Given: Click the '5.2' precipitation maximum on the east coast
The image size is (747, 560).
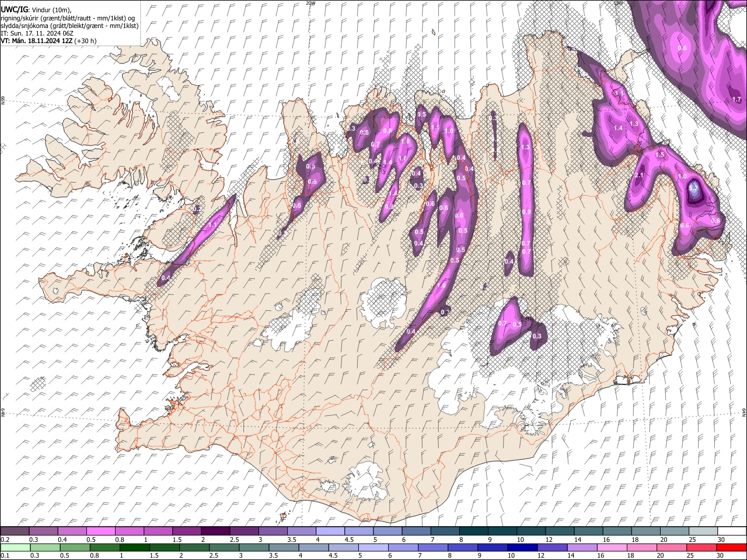Looking at the screenshot, I should [x=694, y=188].
